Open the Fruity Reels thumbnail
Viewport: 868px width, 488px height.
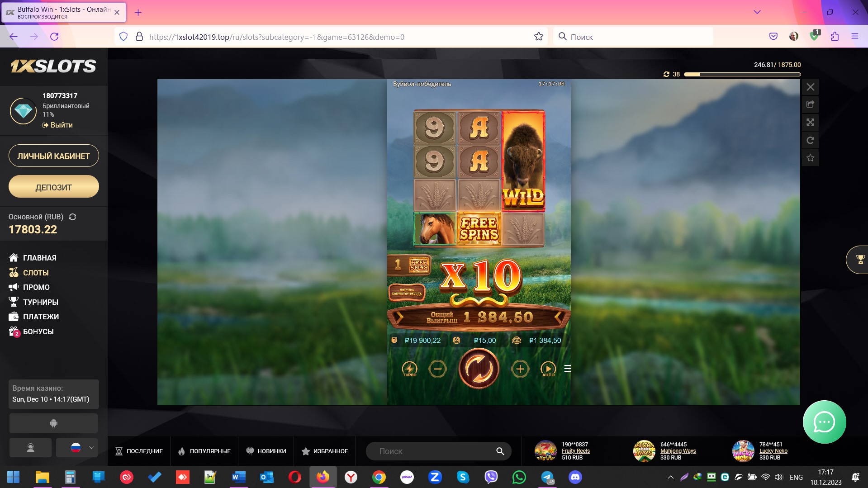pos(545,451)
